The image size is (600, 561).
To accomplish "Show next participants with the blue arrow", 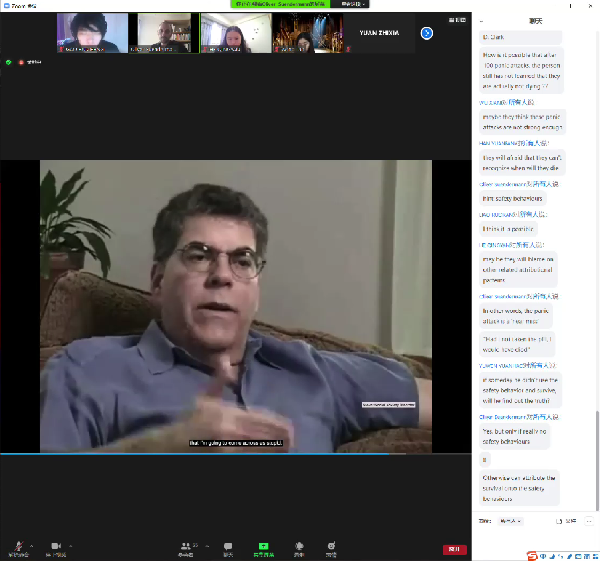I will click(427, 33).
